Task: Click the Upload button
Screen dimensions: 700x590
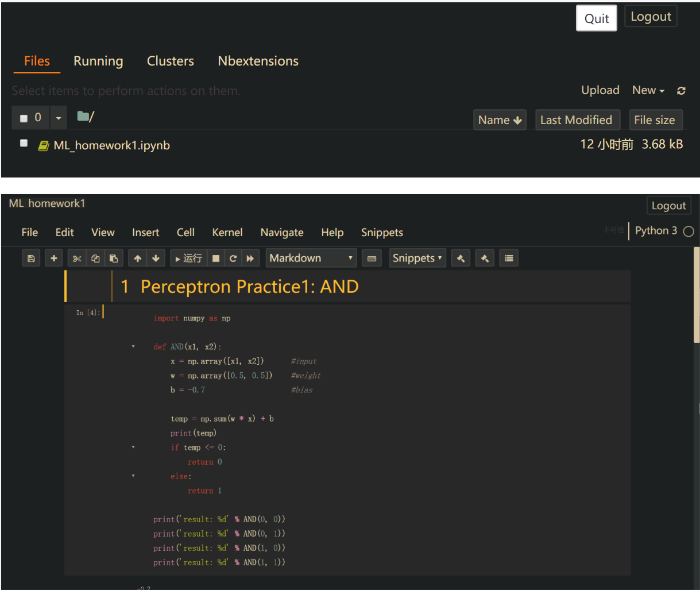Action: 600,90
